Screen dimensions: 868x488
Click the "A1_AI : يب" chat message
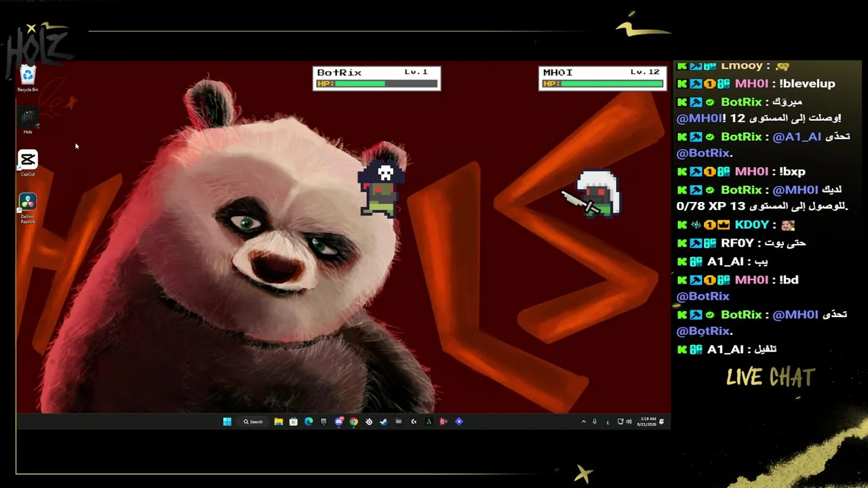click(723, 261)
